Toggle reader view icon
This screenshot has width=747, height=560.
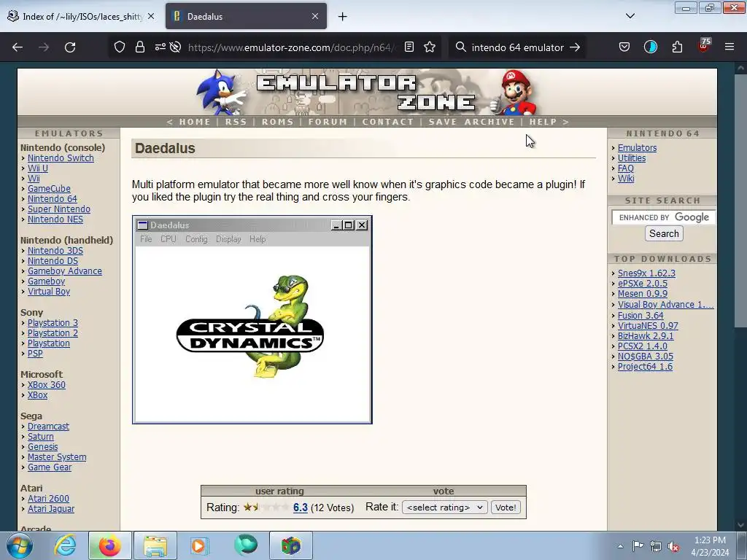(x=409, y=47)
